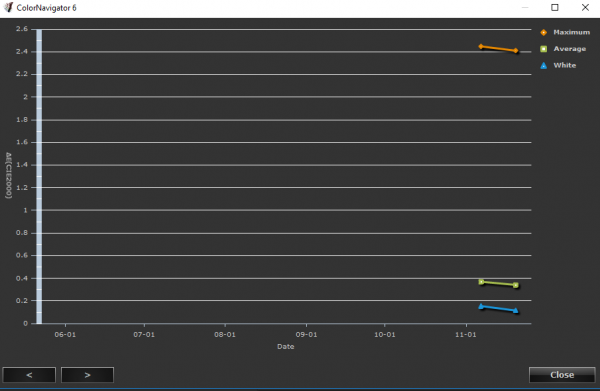
Task: Go to next period with > button
Action: 87,375
